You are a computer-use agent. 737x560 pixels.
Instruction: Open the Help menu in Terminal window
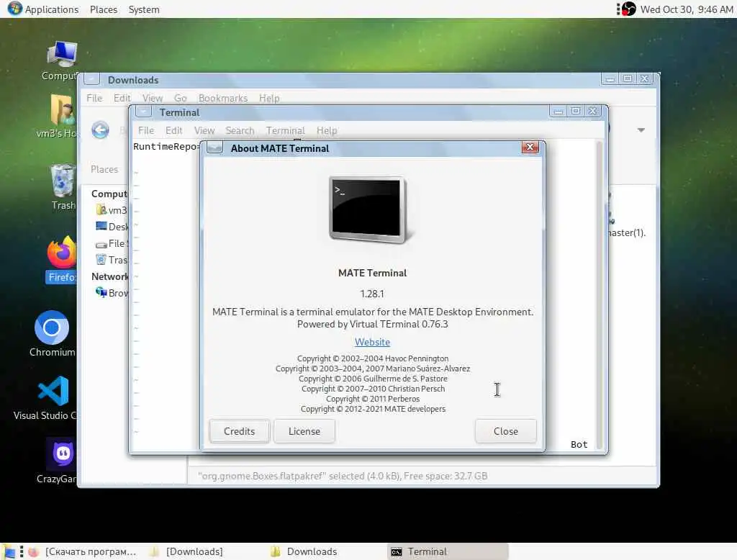point(327,130)
